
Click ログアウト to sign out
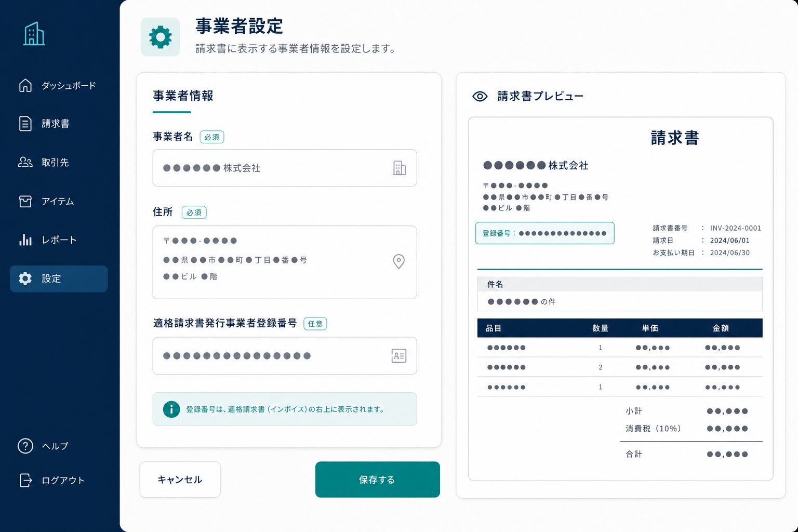[x=59, y=480]
